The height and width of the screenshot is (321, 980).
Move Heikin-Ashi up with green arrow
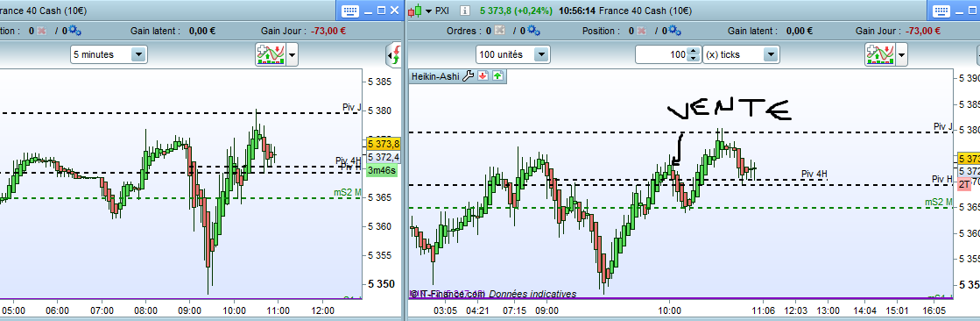pyautogui.click(x=497, y=75)
